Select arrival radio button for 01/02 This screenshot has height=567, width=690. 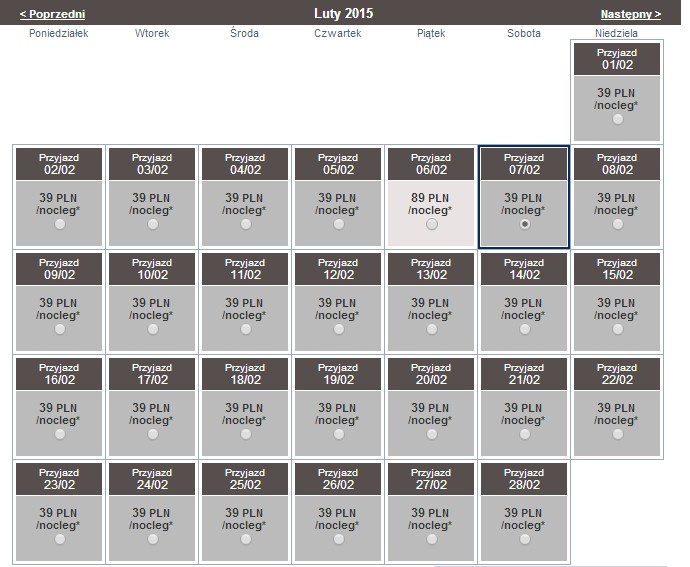[618, 119]
